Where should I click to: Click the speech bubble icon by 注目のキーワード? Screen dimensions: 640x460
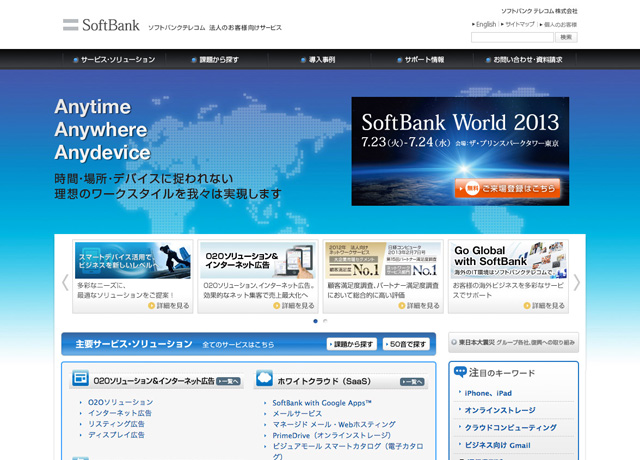click(x=460, y=371)
